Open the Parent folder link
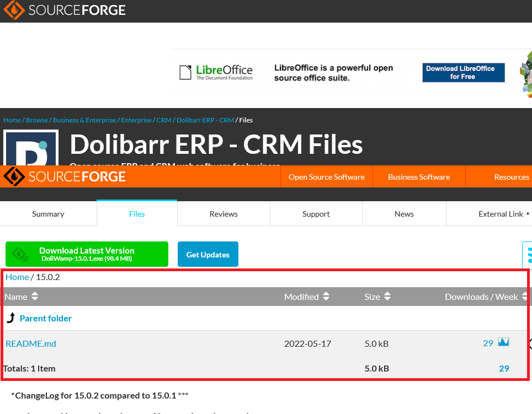Screen dimensions: 532x414 46,319
